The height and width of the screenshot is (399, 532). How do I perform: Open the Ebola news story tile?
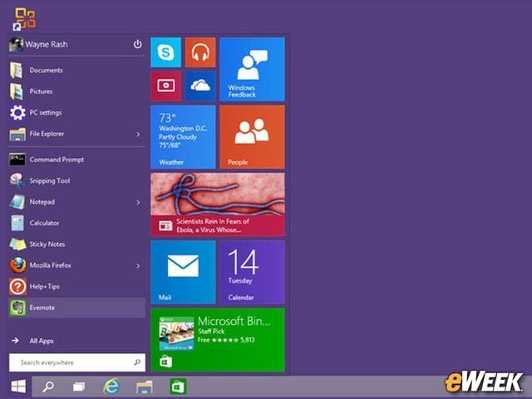click(218, 204)
